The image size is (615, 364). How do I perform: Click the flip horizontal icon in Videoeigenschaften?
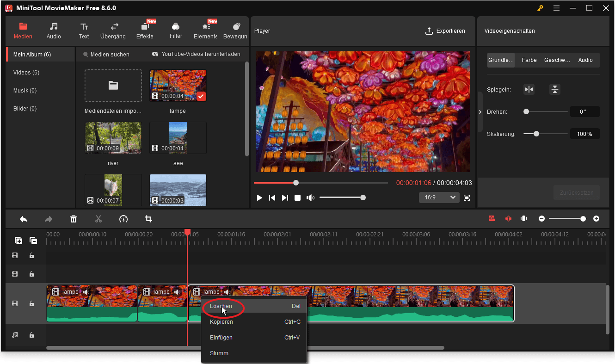tap(529, 89)
